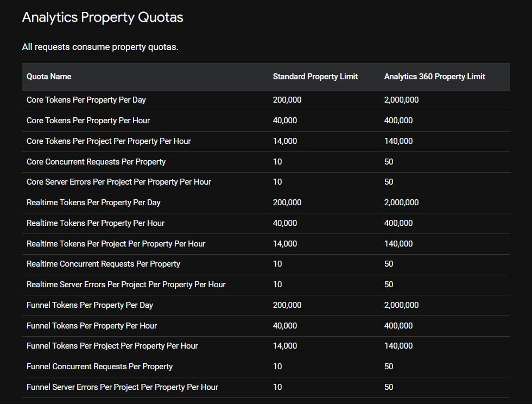Click the 'All requests consume property quotas' text

(x=100, y=47)
